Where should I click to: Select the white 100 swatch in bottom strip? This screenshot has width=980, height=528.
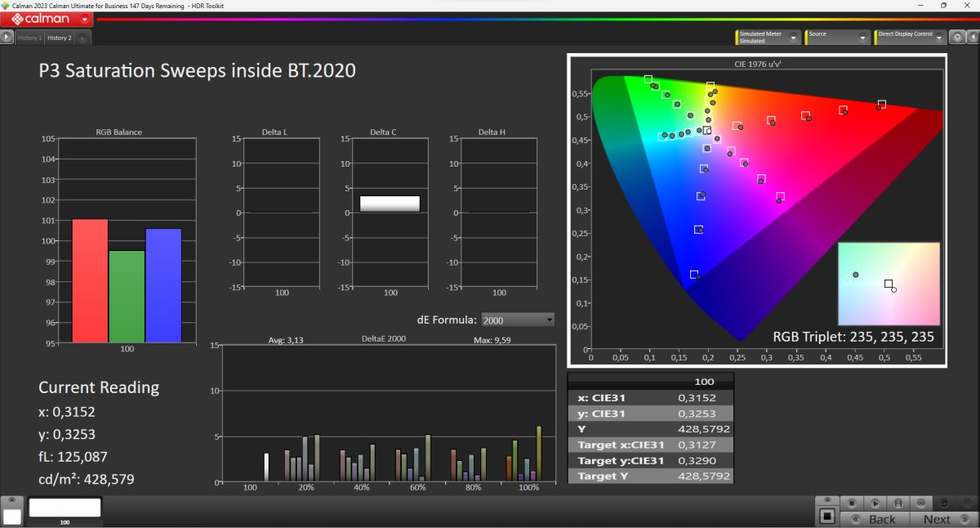(65, 508)
